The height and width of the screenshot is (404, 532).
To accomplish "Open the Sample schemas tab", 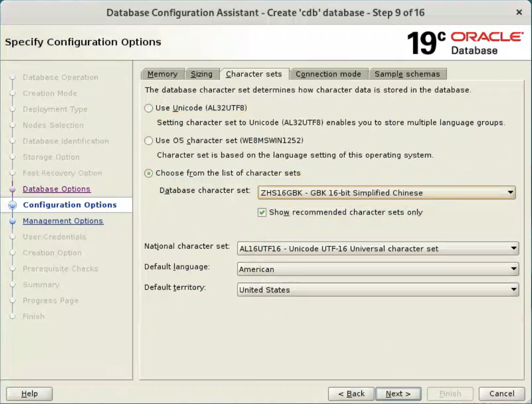I will pyautogui.click(x=407, y=74).
